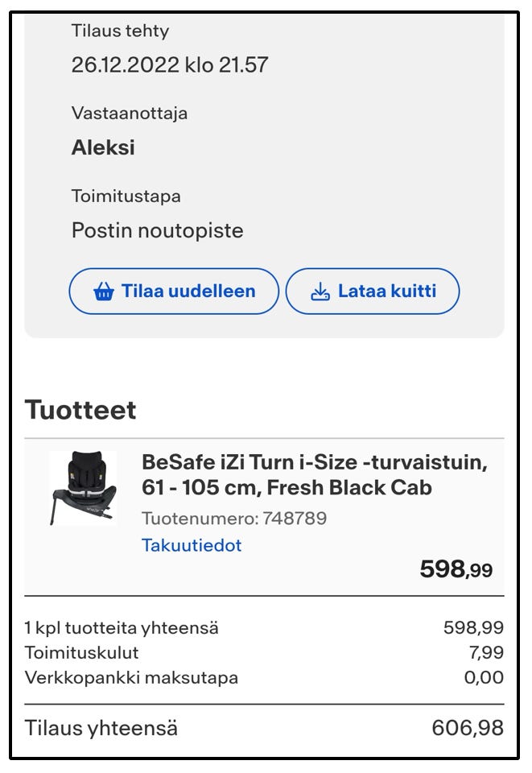Viewport: 532px width, 773px height.
Task: Select the recipient name Aleksi
Action: pos(103,147)
